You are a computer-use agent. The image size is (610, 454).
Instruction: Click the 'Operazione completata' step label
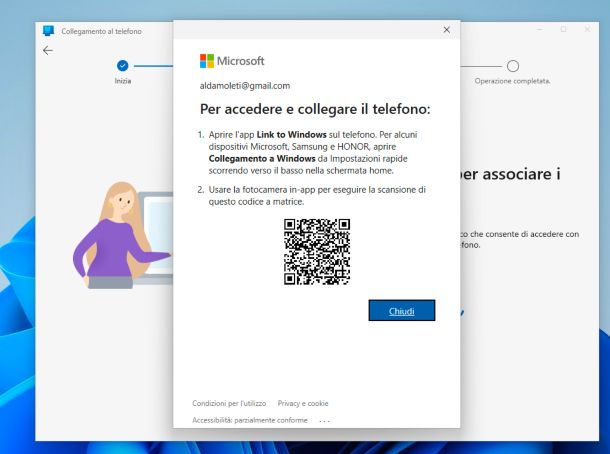(512, 81)
